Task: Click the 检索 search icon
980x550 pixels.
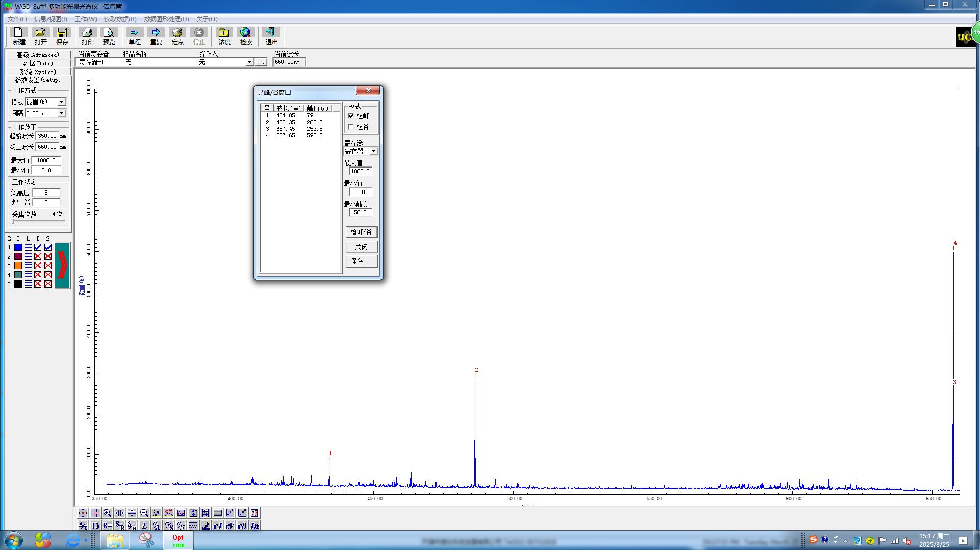Action: (x=246, y=36)
